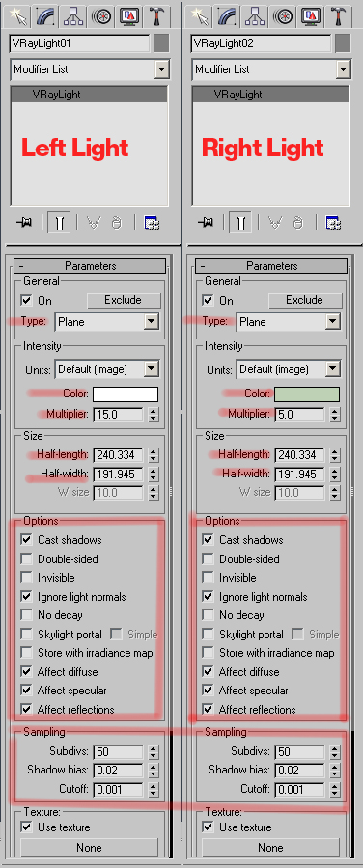Image resolution: width=363 pixels, height=868 pixels.
Task: Click Configure Modifier Sets icon in the right panel
Action: tap(331, 223)
